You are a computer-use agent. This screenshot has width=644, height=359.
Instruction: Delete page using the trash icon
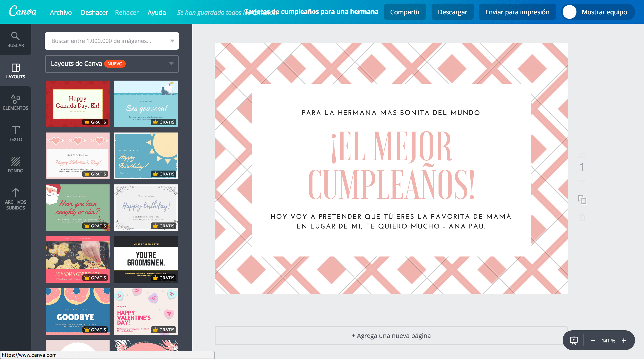click(x=582, y=217)
